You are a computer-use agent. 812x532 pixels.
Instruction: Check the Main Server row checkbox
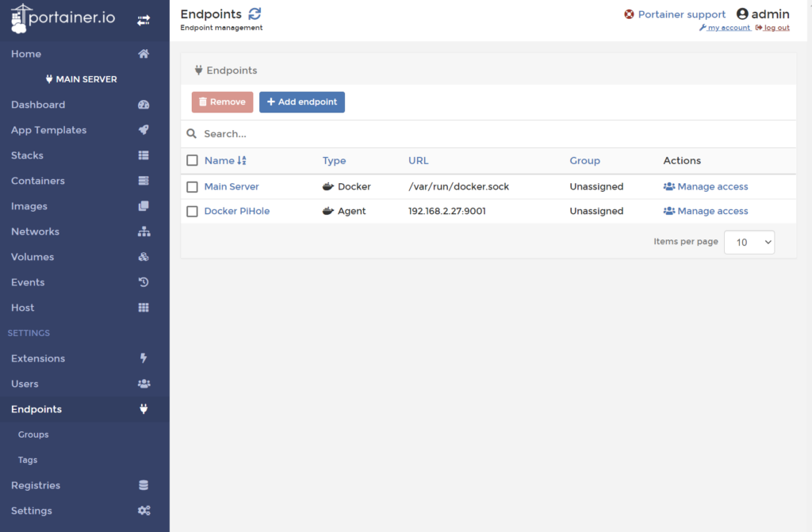[192, 186]
